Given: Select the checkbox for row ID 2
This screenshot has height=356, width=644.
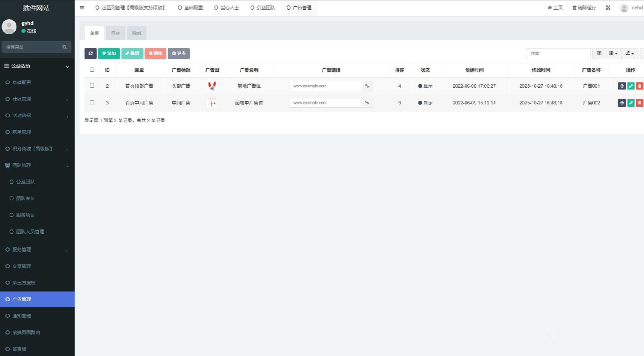Looking at the screenshot, I should [92, 86].
